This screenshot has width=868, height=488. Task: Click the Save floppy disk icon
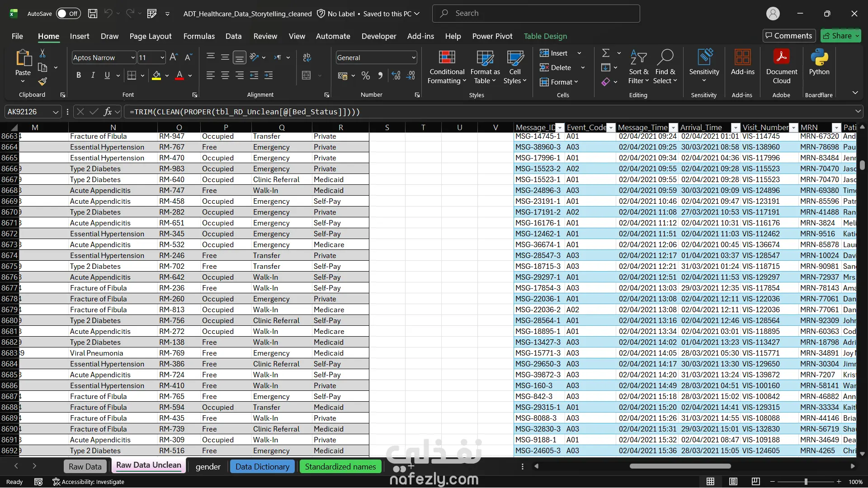[x=93, y=14]
